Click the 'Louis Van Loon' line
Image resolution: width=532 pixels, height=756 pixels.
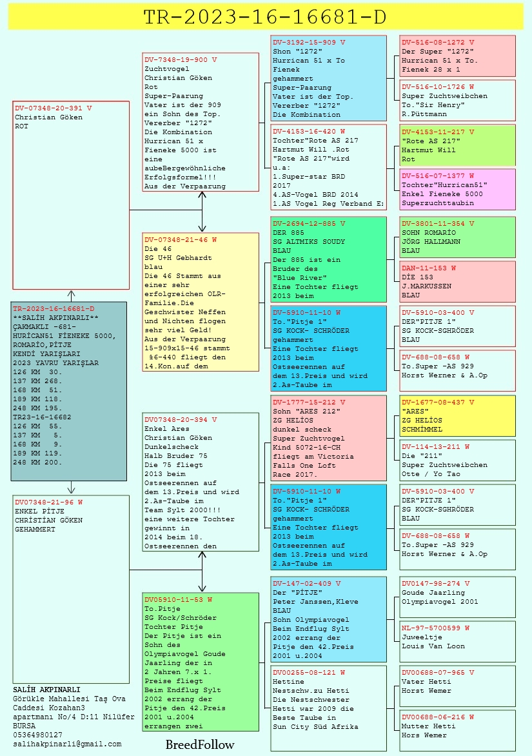434,646
